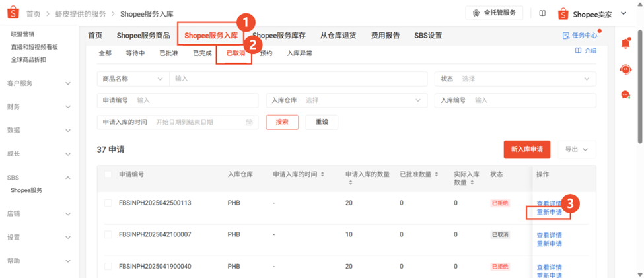The height and width of the screenshot is (278, 644).
Task: Click 首页 in the breadcrumb
Action: pyautogui.click(x=34, y=14)
